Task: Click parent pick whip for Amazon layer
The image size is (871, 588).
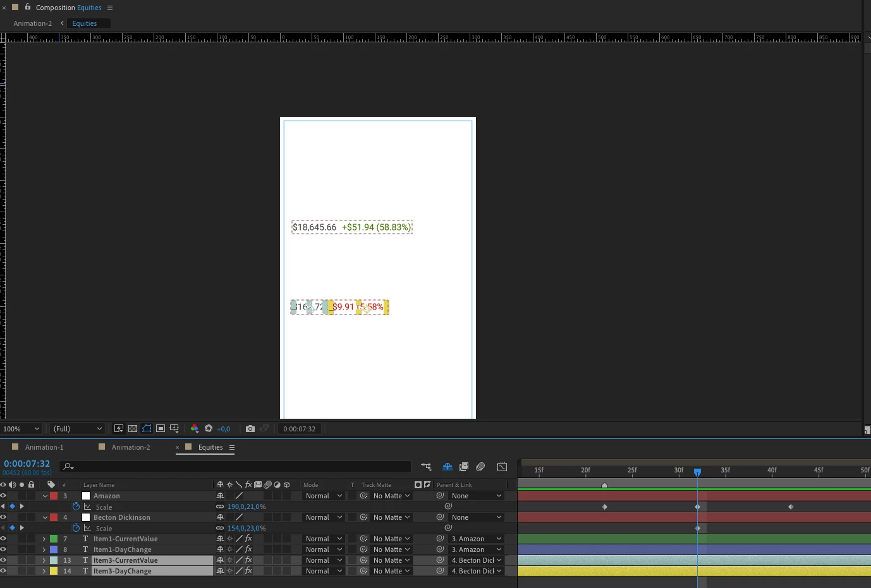Action: click(441, 496)
